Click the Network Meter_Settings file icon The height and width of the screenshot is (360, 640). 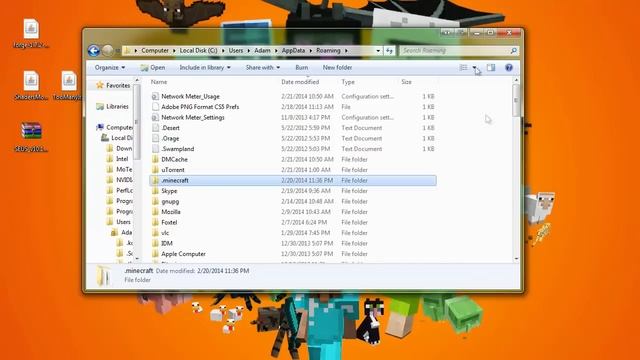[155, 118]
